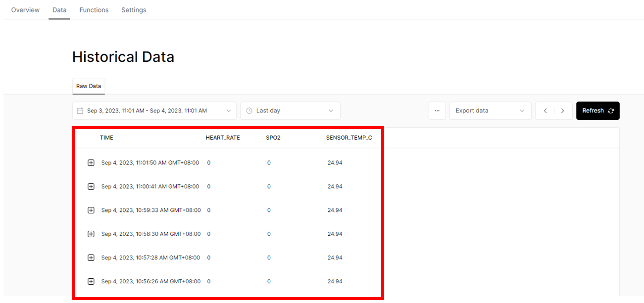
Task: Click the Refresh button
Action: (x=598, y=111)
